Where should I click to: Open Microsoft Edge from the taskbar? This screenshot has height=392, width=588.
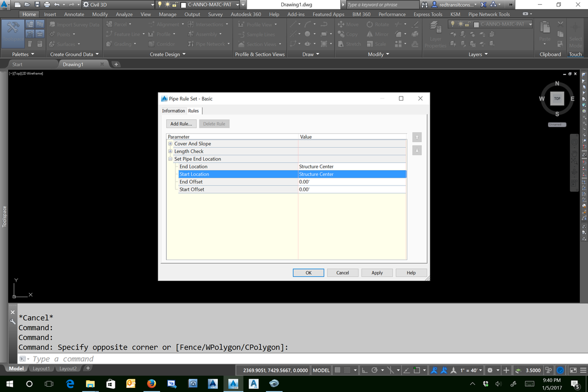click(x=70, y=383)
